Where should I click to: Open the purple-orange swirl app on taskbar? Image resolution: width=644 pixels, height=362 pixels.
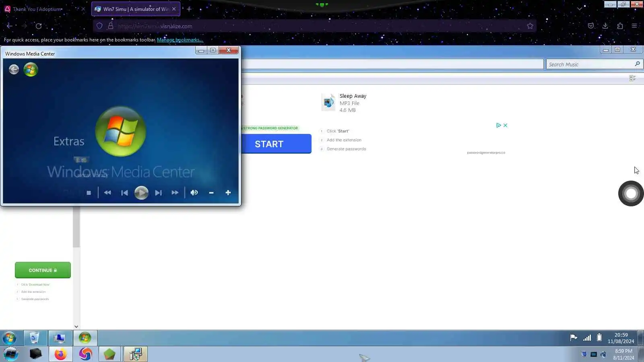[x=85, y=354]
